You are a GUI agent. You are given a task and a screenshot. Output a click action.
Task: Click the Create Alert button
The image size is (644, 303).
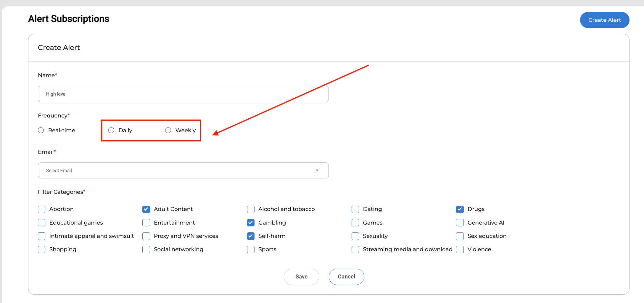[x=604, y=20]
